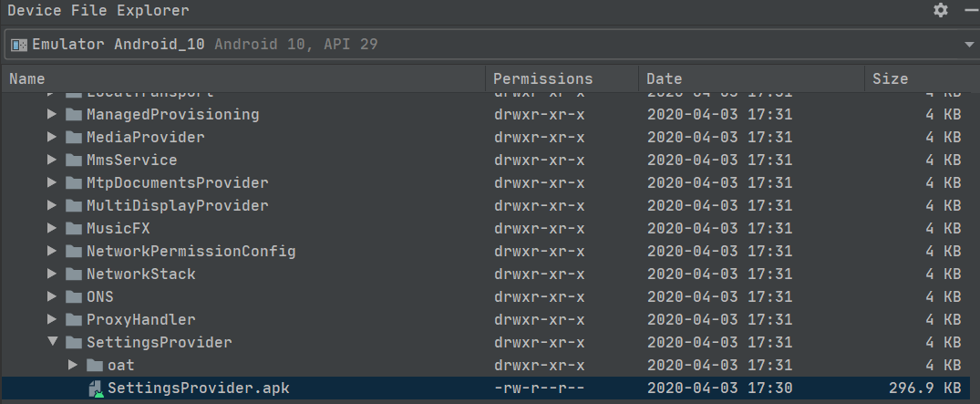
Task: Select the MtpDocumentsProvider folder row
Action: (x=490, y=183)
